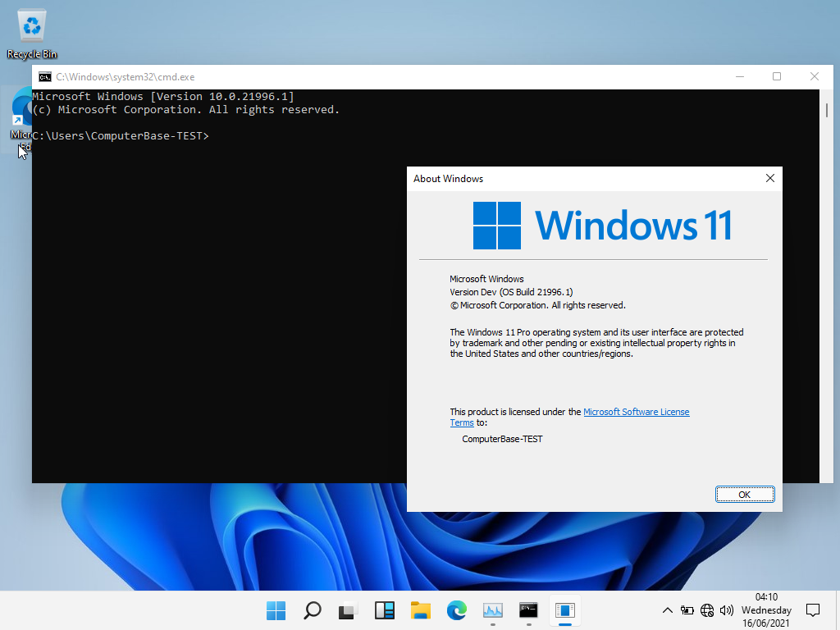Open Task View on the taskbar
Viewport: 840px width, 630px height.
pos(348,610)
